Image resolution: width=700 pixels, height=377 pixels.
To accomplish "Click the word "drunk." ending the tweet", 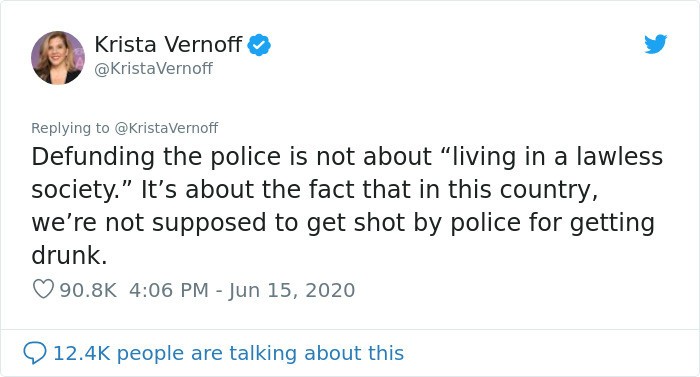I will click(69, 256).
